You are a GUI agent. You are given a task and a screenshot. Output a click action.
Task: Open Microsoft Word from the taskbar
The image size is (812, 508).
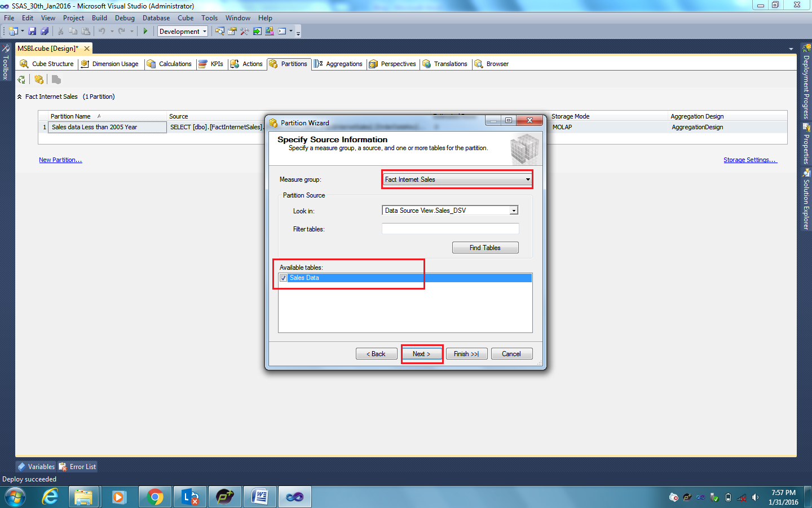[x=260, y=497]
